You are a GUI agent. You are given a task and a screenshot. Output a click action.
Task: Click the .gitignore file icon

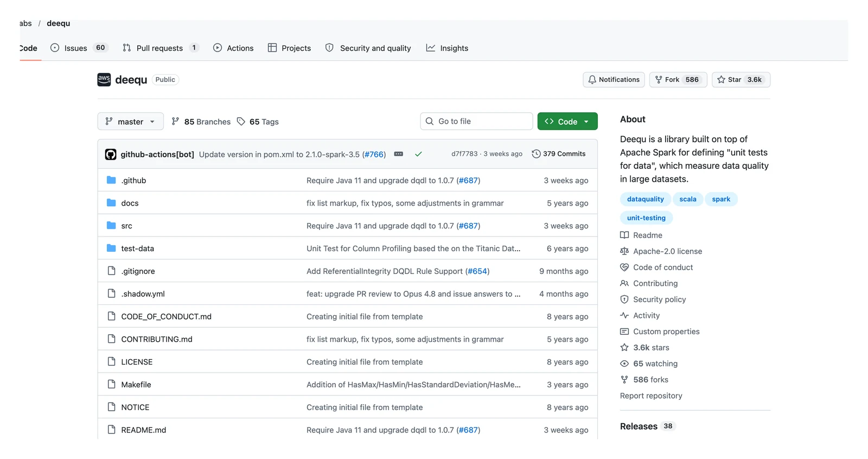click(x=111, y=271)
